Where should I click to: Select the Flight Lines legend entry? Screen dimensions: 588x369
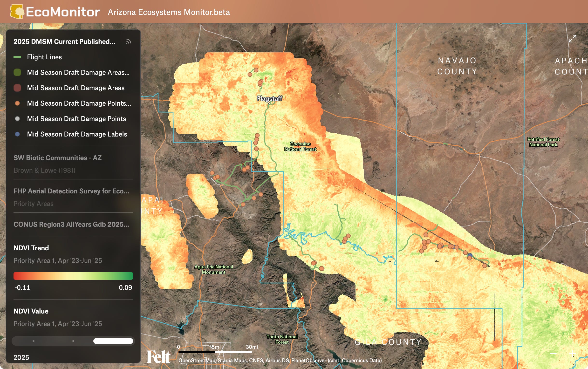(44, 57)
